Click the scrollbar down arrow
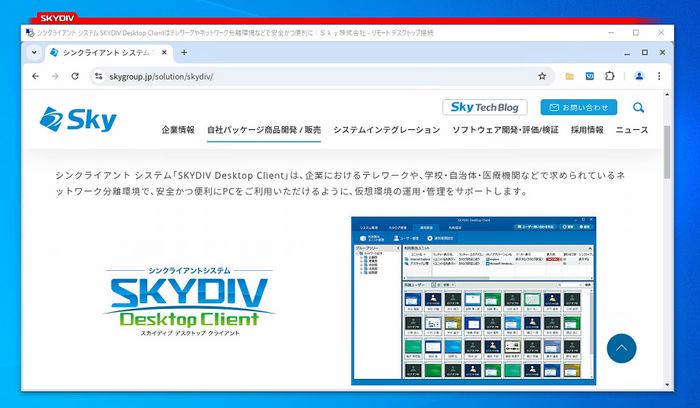Screen dimensions: 700x408 (667, 384)
